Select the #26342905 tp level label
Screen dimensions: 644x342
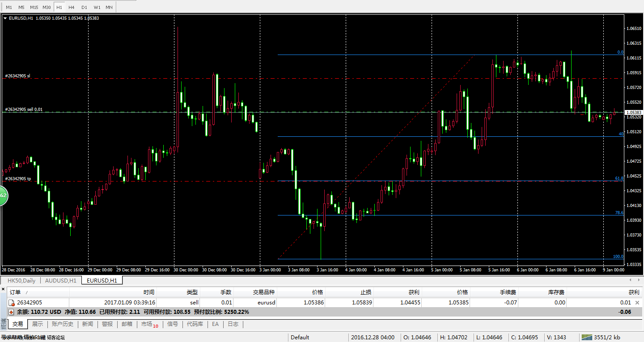pos(18,178)
